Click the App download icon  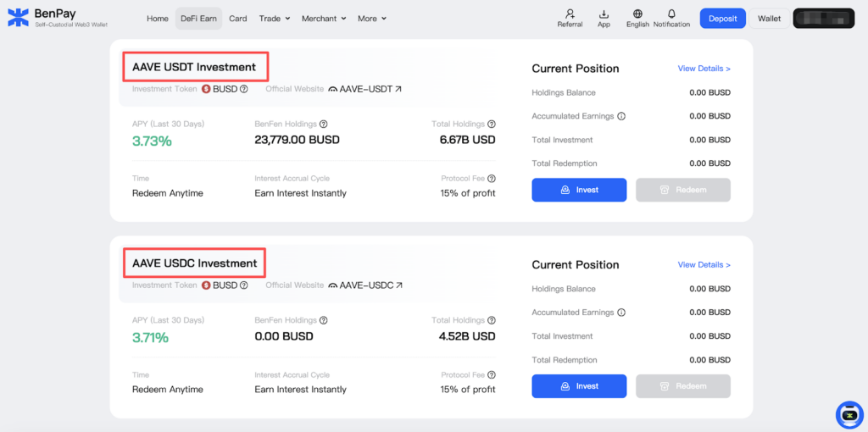(x=604, y=14)
